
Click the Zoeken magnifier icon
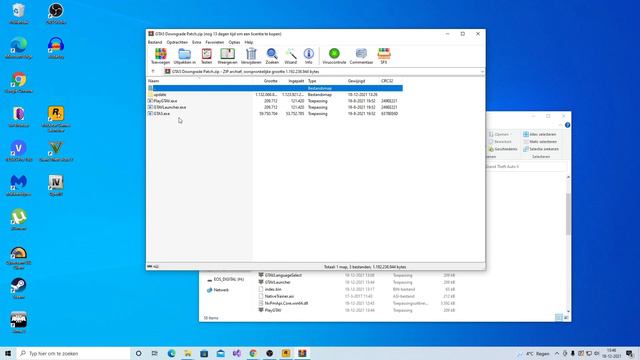(272, 56)
